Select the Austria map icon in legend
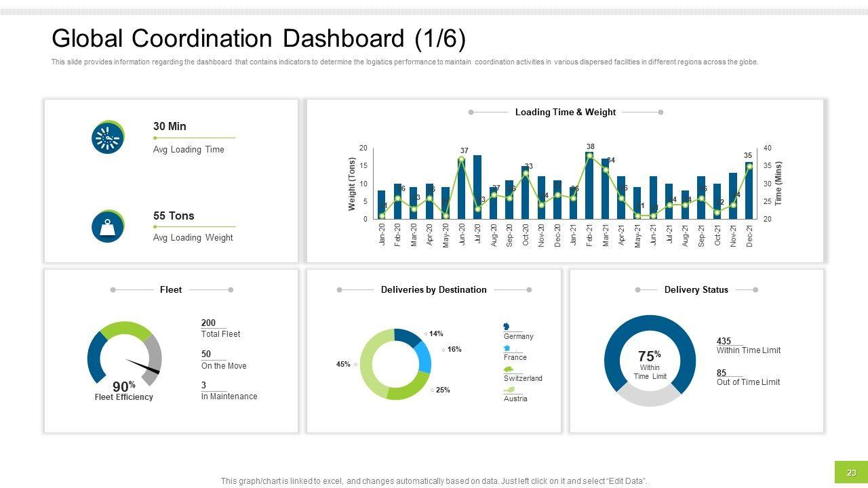 (509, 390)
